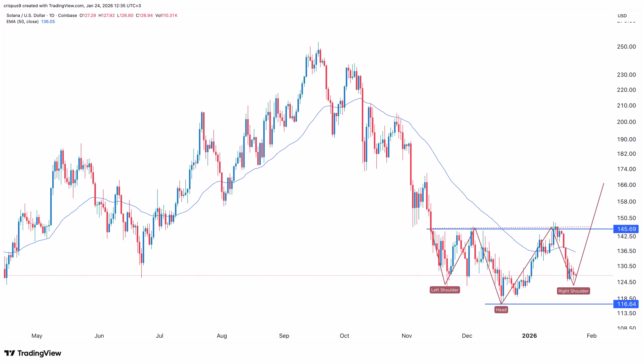This screenshot has width=644, height=364.
Task: Select the 116.64 support price tag
Action: click(626, 304)
